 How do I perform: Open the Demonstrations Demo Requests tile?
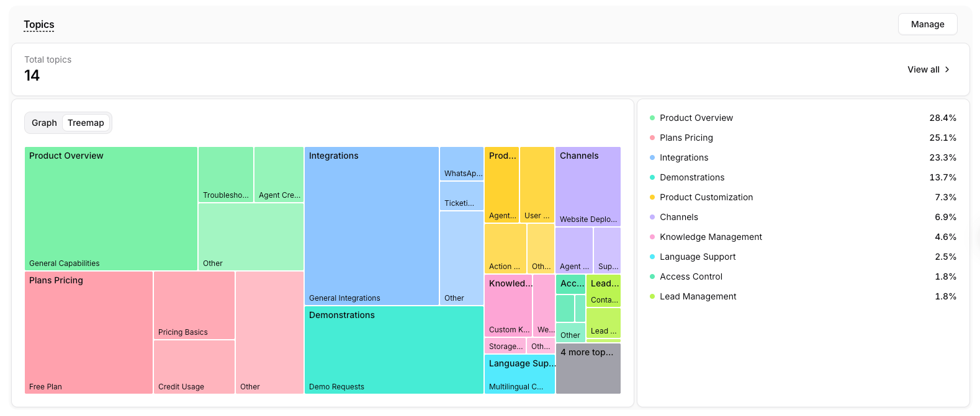(394, 350)
